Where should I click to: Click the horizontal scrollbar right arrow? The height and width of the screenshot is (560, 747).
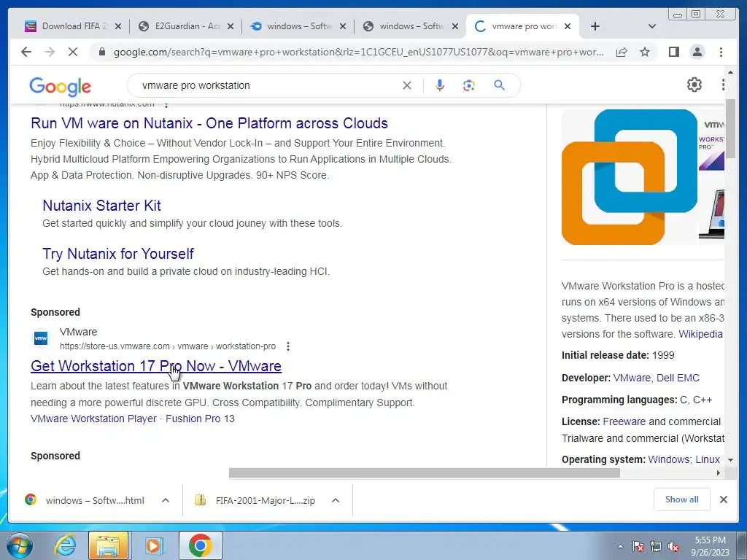pyautogui.click(x=719, y=472)
